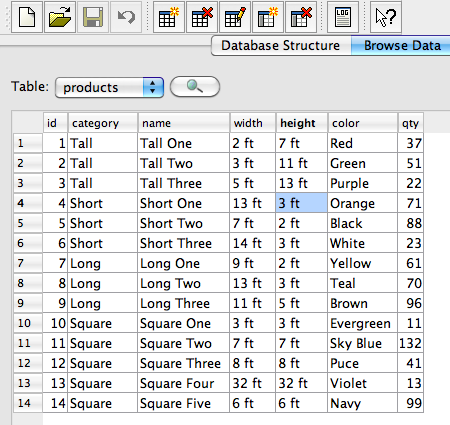Select the cell 'Square Three'
Viewport: 450px width, 425px height.
coord(184,363)
